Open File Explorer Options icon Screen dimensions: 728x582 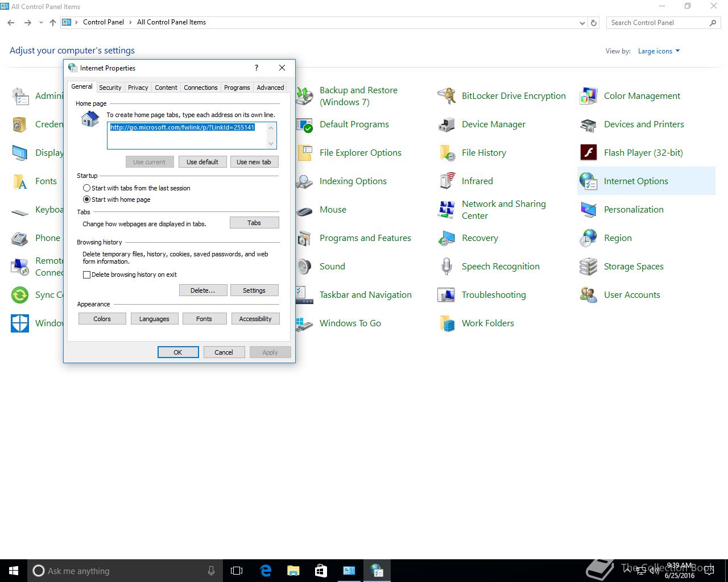coord(304,153)
